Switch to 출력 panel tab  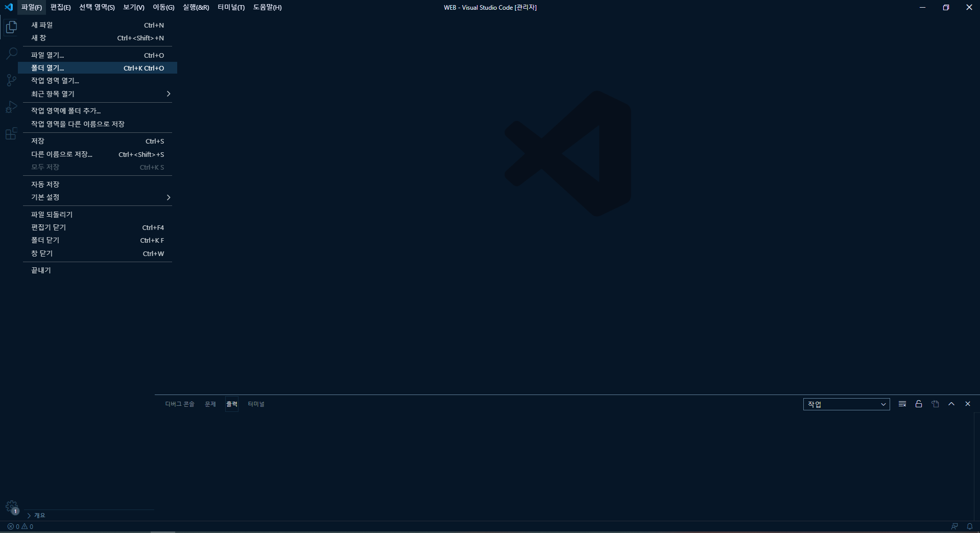[x=232, y=404]
